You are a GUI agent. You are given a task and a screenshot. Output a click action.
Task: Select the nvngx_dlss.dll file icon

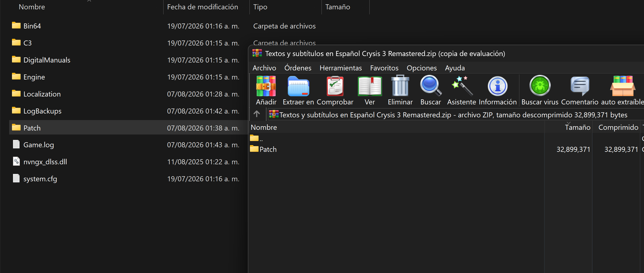[x=16, y=161]
